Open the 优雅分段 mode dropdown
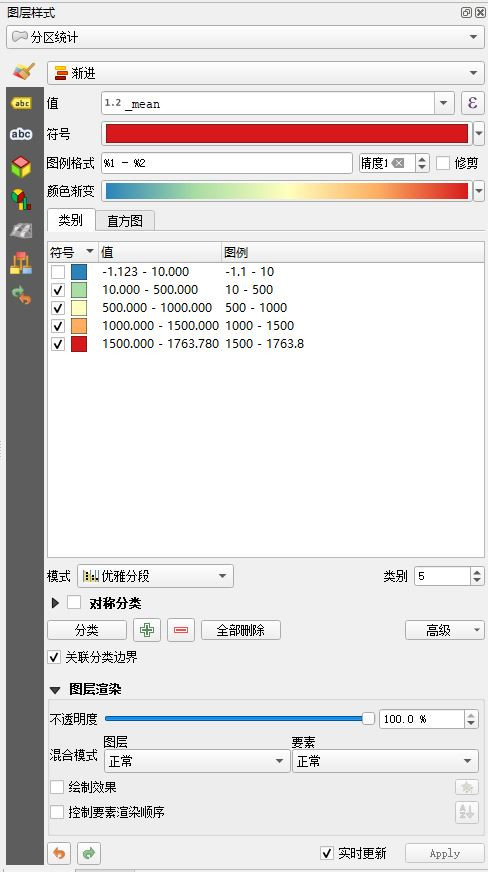The width and height of the screenshot is (488, 872). pyautogui.click(x=156, y=576)
